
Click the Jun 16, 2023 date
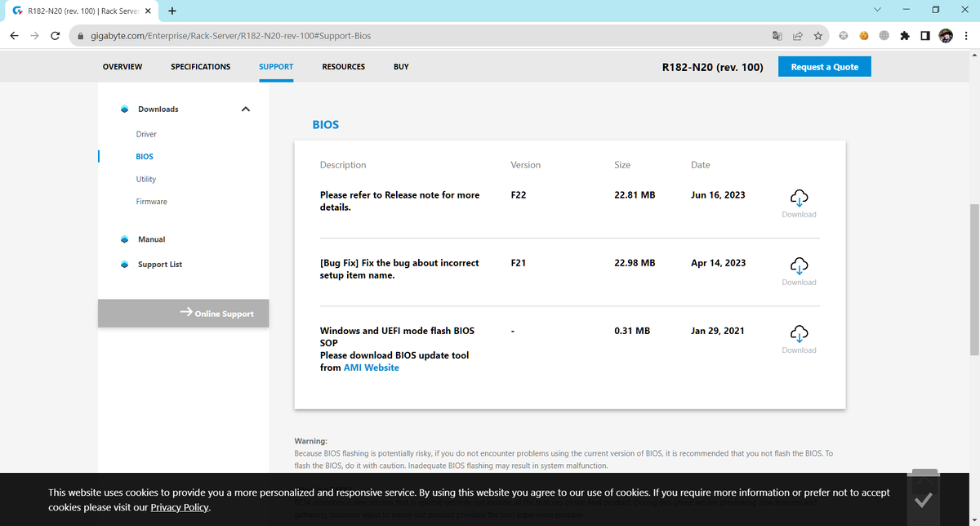tap(718, 195)
